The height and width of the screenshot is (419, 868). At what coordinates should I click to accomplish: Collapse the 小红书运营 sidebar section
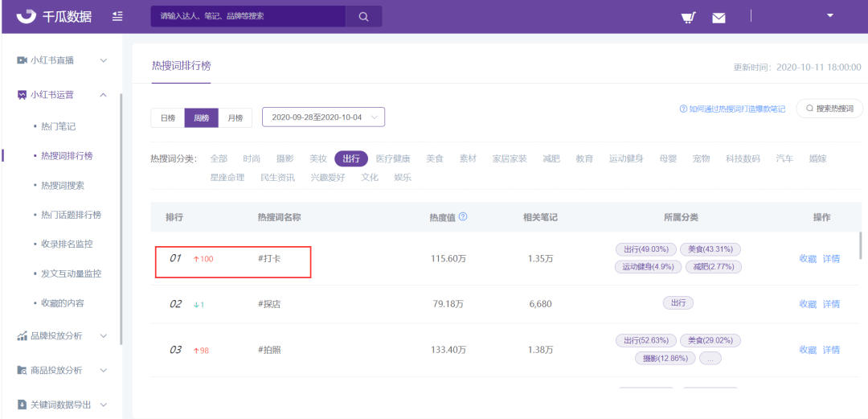click(103, 95)
